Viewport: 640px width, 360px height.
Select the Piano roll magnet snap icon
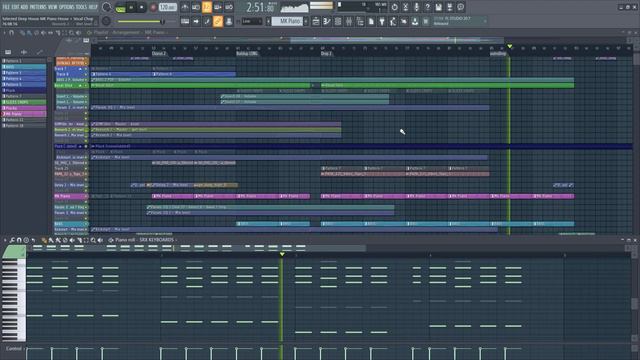19,240
